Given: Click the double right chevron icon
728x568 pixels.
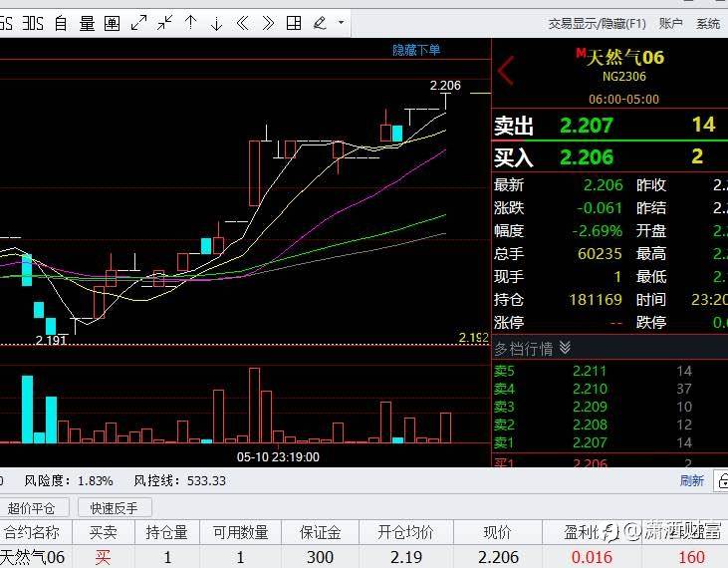Looking at the screenshot, I should point(268,23).
